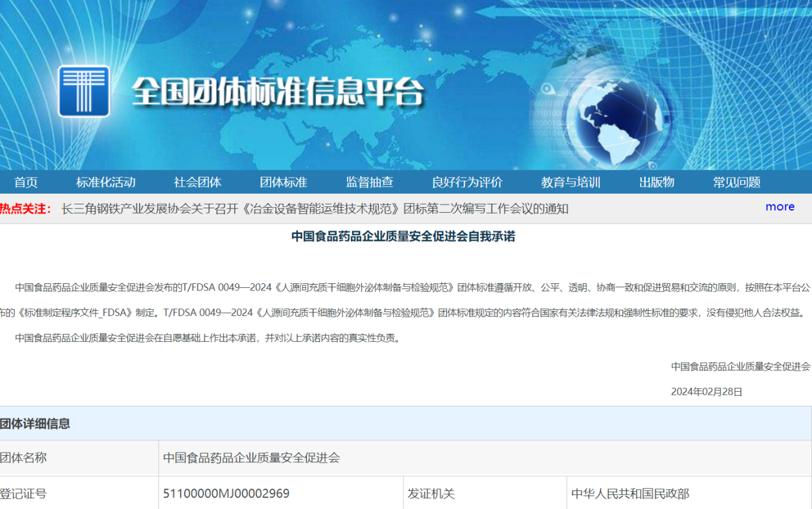Click the 中国食品药品企业质量安全促进会自我承诺 heading
This screenshot has height=509, width=812.
click(403, 237)
